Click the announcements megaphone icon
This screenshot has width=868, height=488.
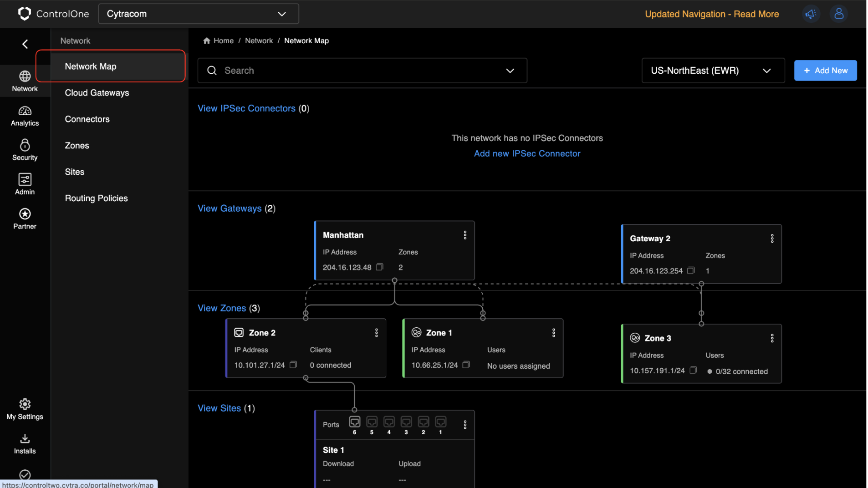coord(810,14)
